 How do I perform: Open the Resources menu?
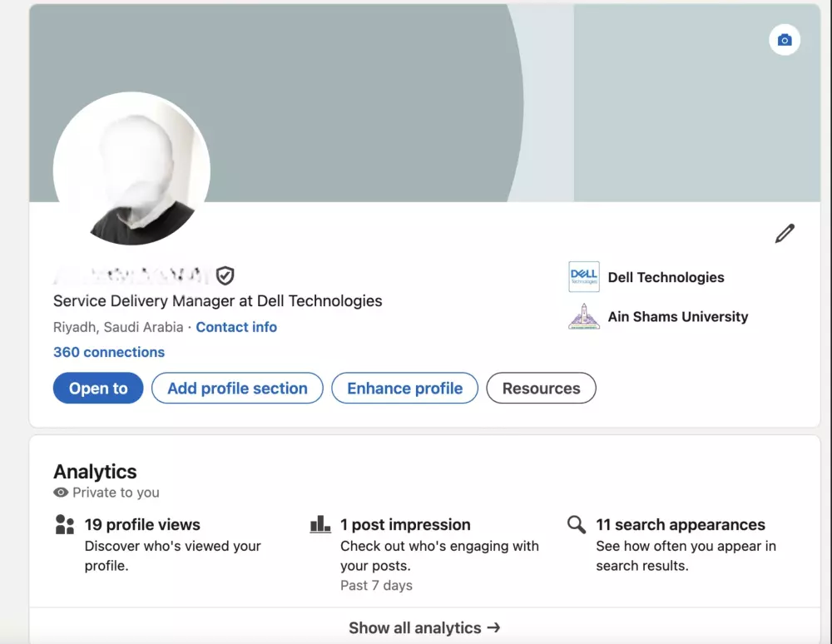541,388
